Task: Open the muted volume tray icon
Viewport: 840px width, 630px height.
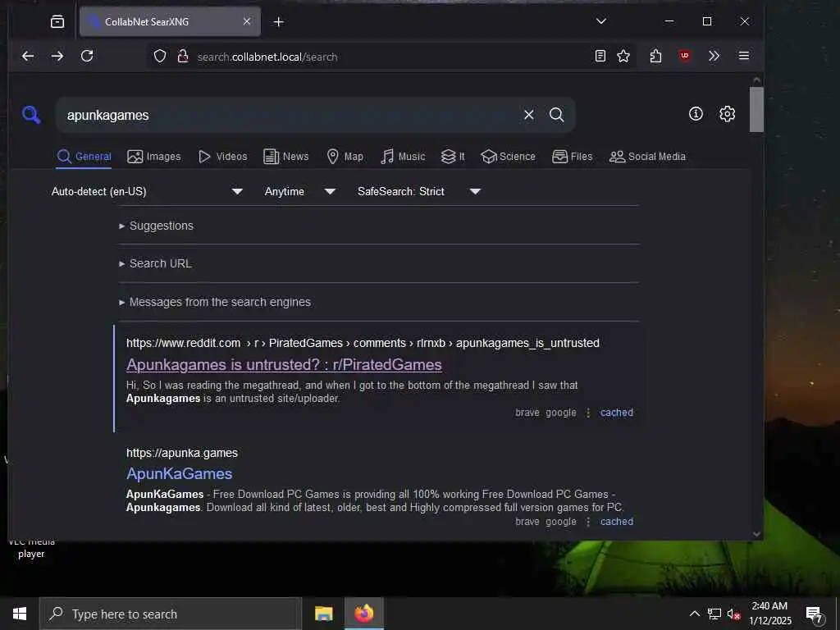Action: coord(733,614)
